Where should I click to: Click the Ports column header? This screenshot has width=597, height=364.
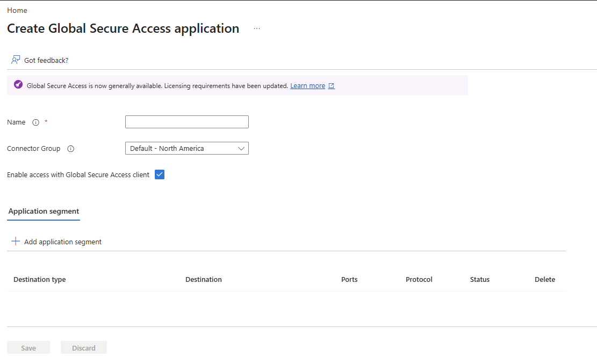point(349,279)
